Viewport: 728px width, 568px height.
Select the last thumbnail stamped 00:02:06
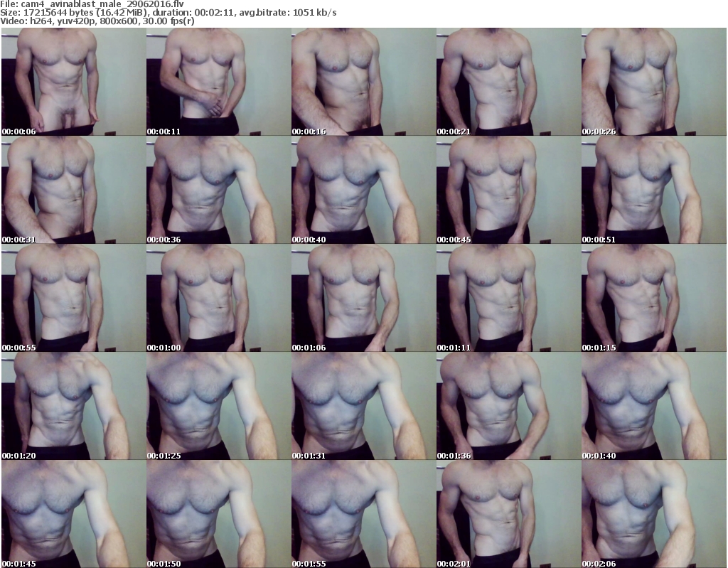click(654, 514)
